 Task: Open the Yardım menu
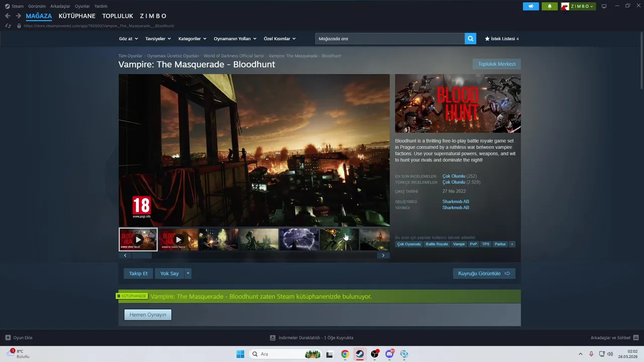[x=101, y=6]
